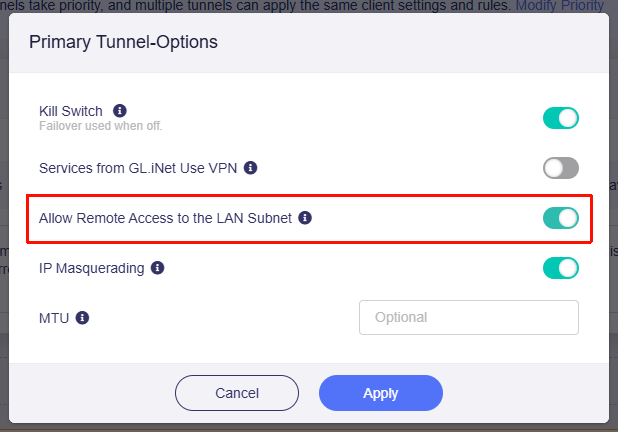Switch off the IP Masquerading toggle
Screen dimensions: 618x432
(561, 268)
